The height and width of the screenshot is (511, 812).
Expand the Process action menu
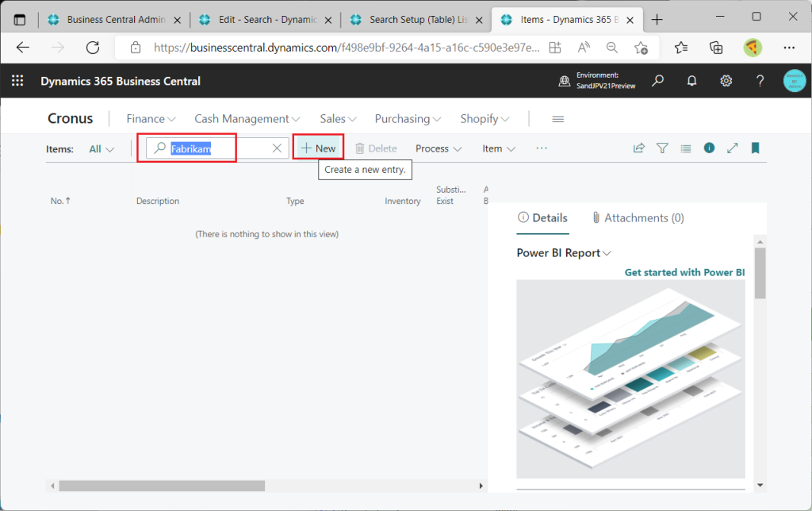click(x=438, y=148)
